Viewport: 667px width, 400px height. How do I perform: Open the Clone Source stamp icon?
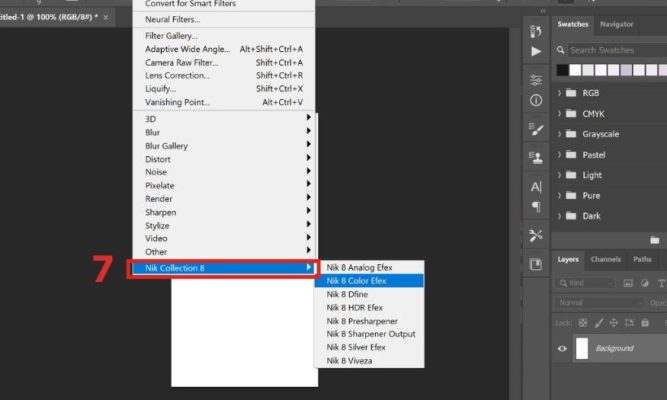point(536,156)
